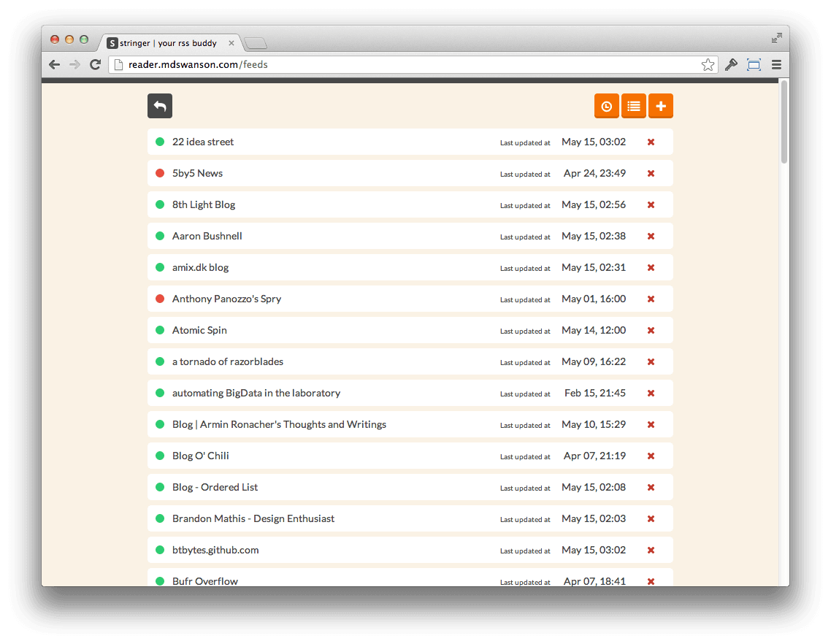Open the Aaron Bushnell feed

[x=207, y=237]
